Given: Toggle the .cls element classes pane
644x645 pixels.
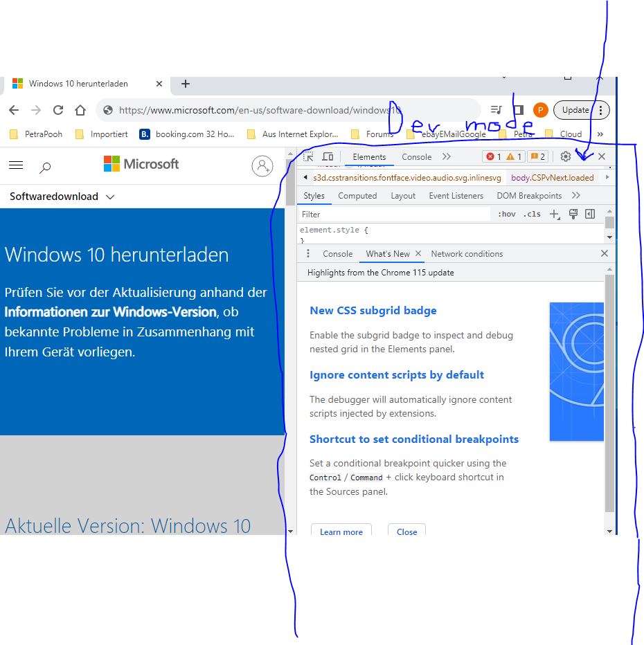Looking at the screenshot, I should (x=532, y=215).
